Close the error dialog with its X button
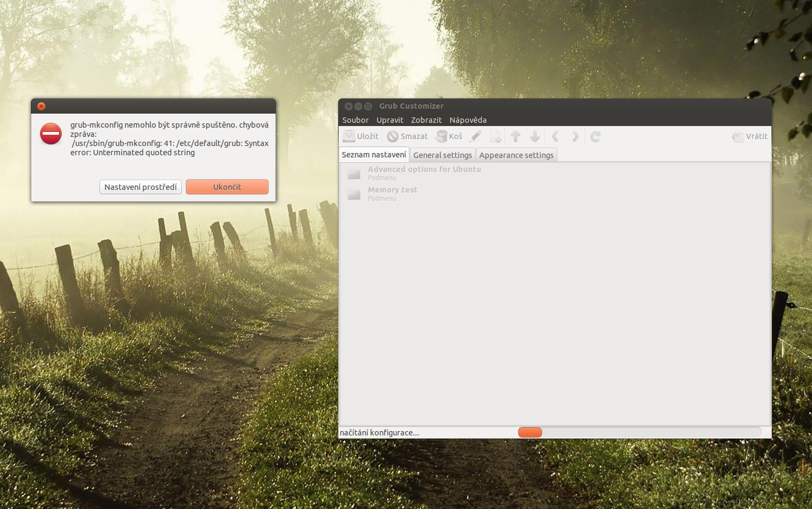Image resolution: width=812 pixels, height=509 pixels. point(42,106)
